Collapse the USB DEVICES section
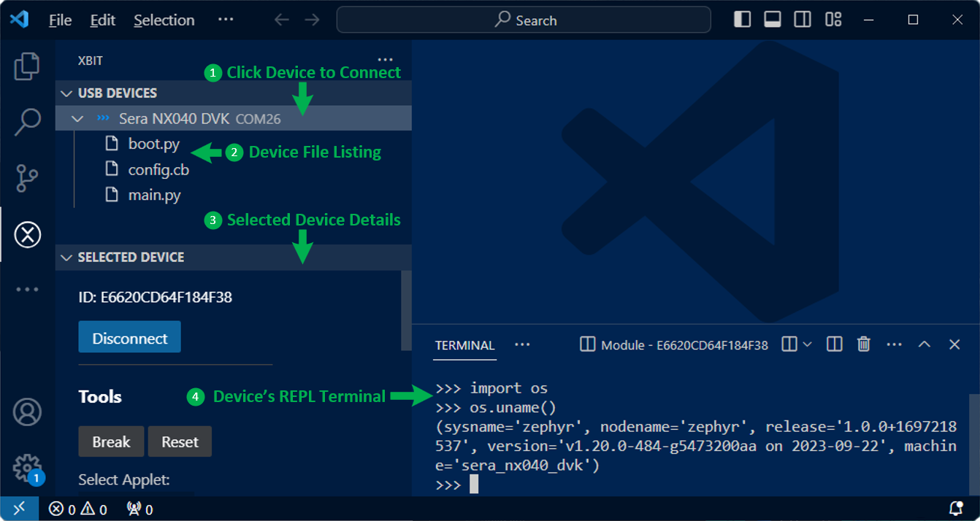The width and height of the screenshot is (980, 521). tap(66, 93)
